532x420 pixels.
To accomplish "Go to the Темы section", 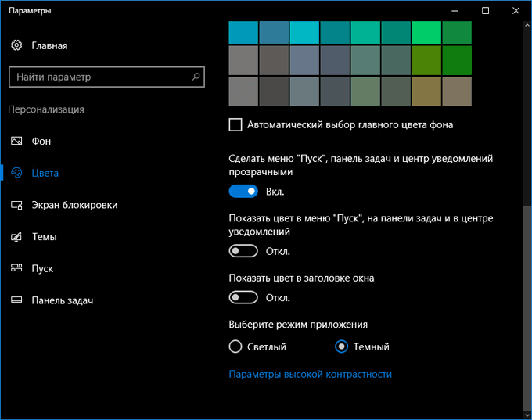I will tap(44, 237).
